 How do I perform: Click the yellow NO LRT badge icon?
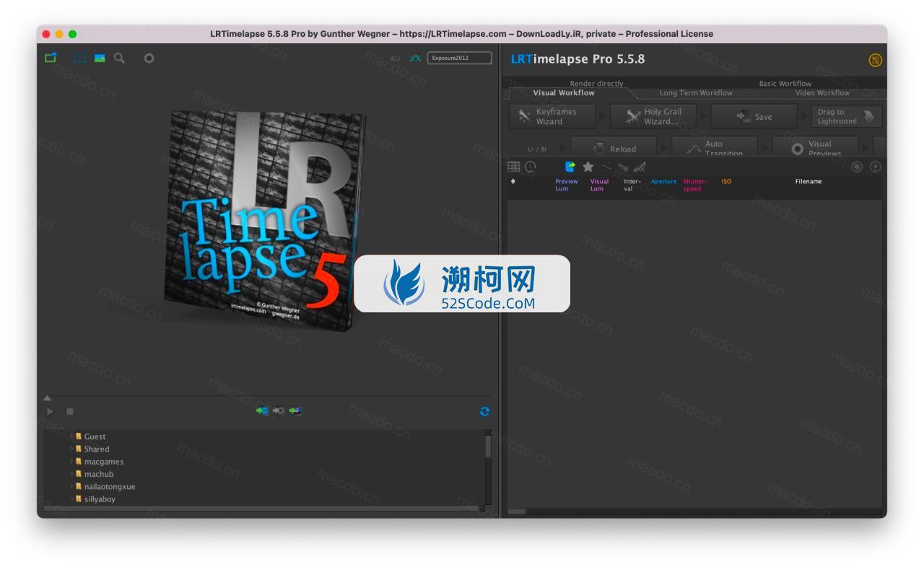pyautogui.click(x=876, y=60)
